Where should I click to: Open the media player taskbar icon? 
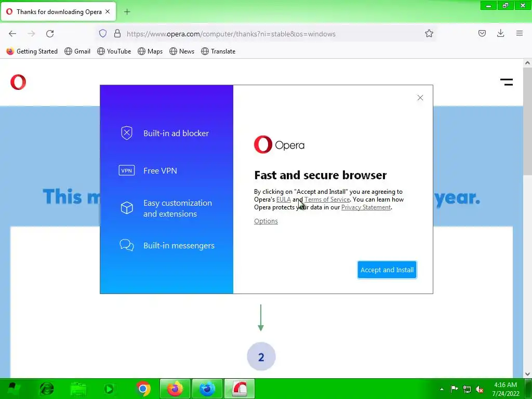click(109, 389)
